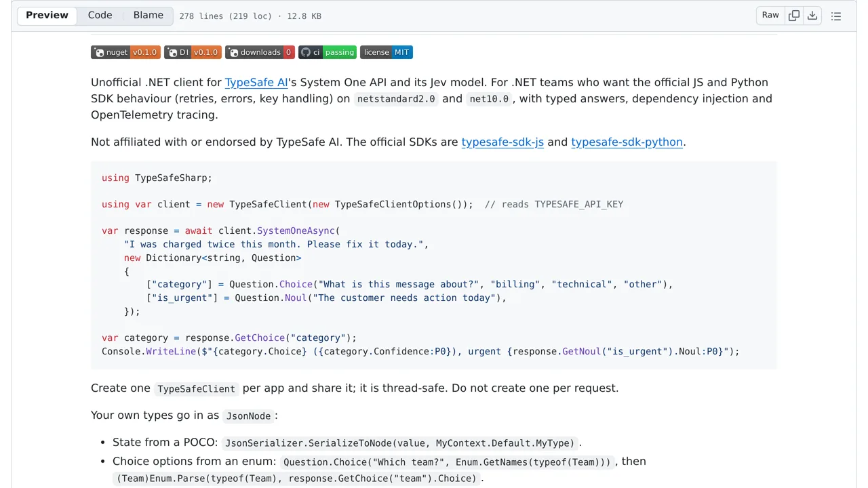
Task: Follow the TypeSafe AI link
Action: coord(256,83)
